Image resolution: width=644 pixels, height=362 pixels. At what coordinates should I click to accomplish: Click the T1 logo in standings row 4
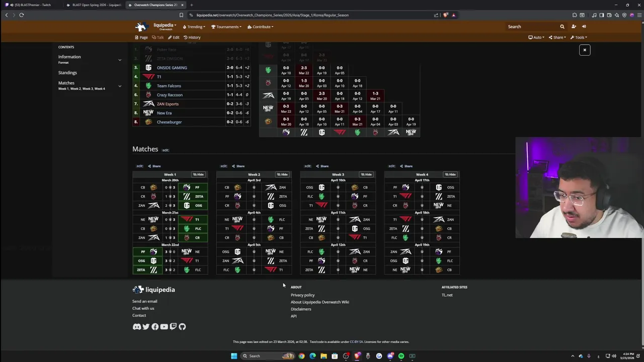(x=148, y=77)
